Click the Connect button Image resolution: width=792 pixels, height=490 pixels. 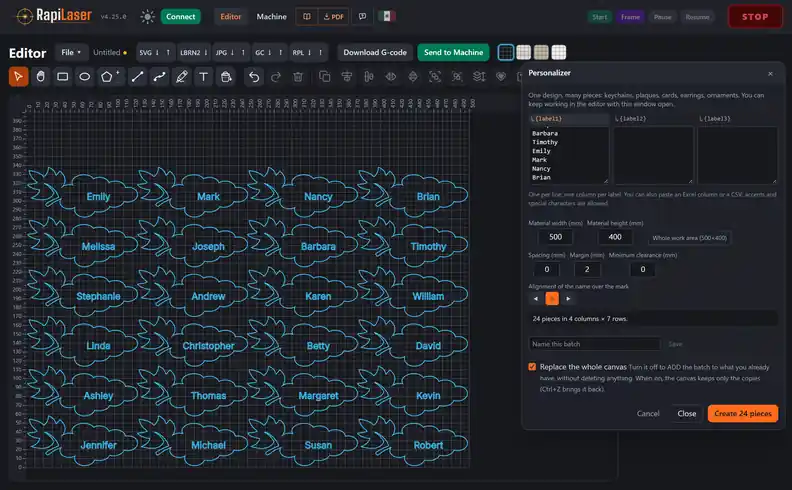point(180,17)
